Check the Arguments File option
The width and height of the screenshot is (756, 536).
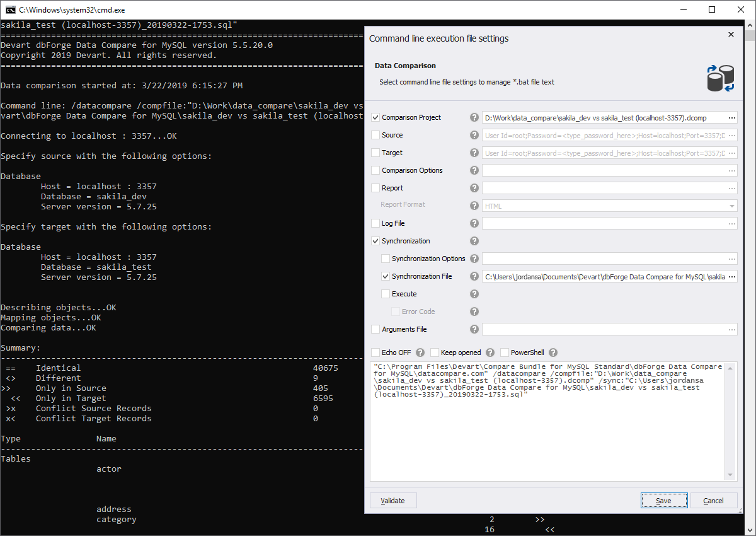pyautogui.click(x=376, y=329)
